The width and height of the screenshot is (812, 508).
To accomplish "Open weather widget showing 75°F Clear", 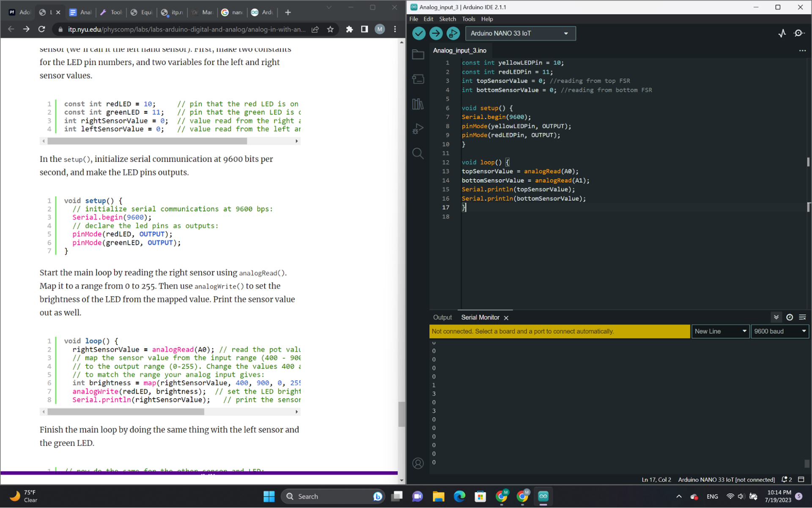I will coord(25,497).
